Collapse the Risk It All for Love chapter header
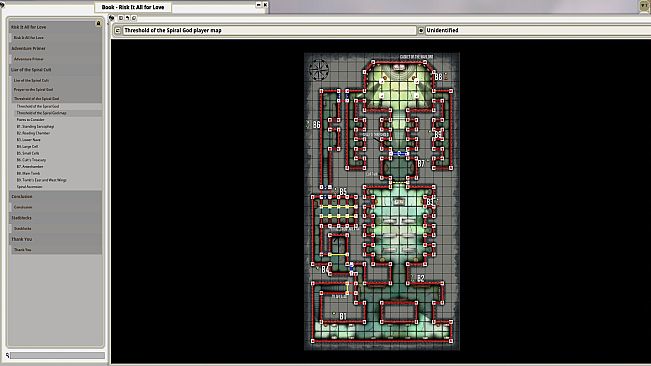The width and height of the screenshot is (651, 366). (x=56, y=27)
